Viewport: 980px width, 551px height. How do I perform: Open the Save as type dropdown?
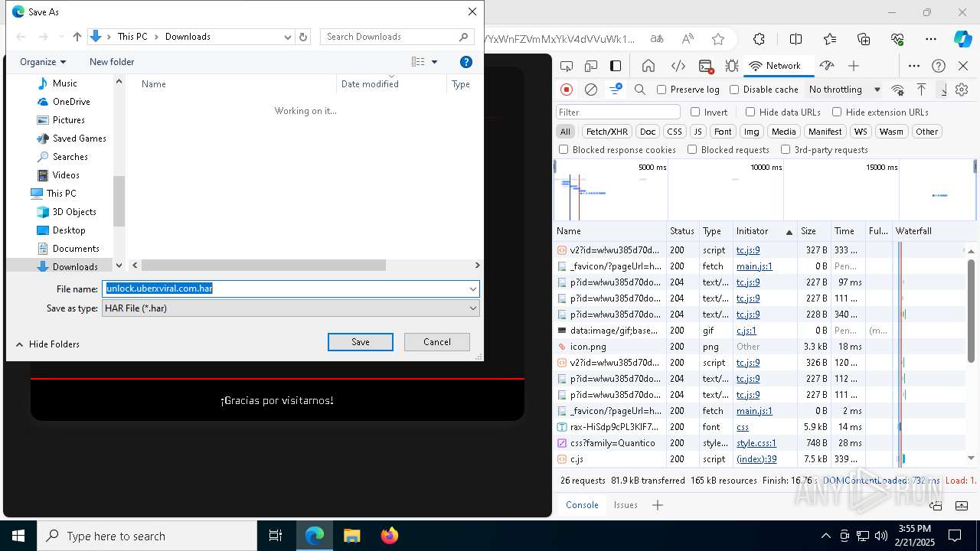[291, 308]
